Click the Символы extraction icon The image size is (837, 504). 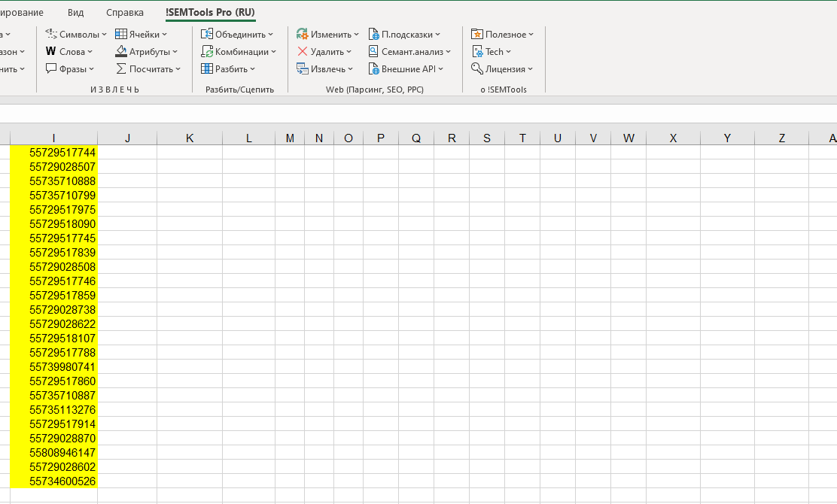51,34
